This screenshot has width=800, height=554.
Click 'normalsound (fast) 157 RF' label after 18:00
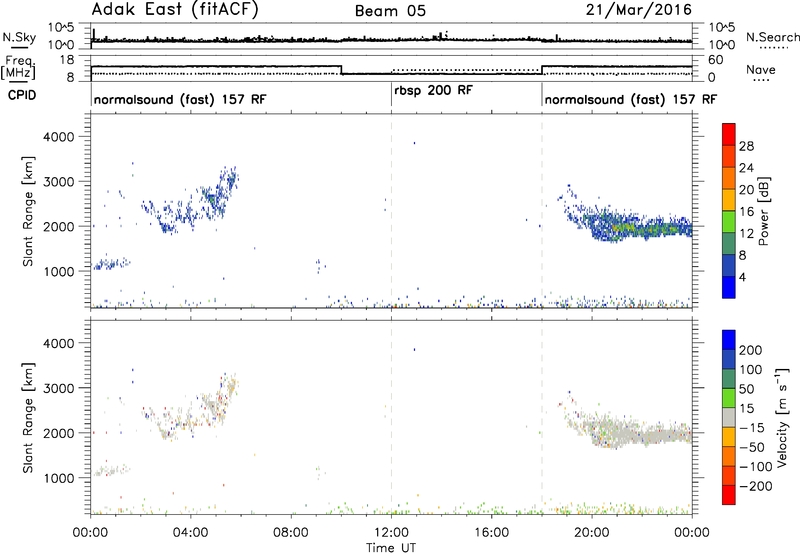[x=631, y=99]
